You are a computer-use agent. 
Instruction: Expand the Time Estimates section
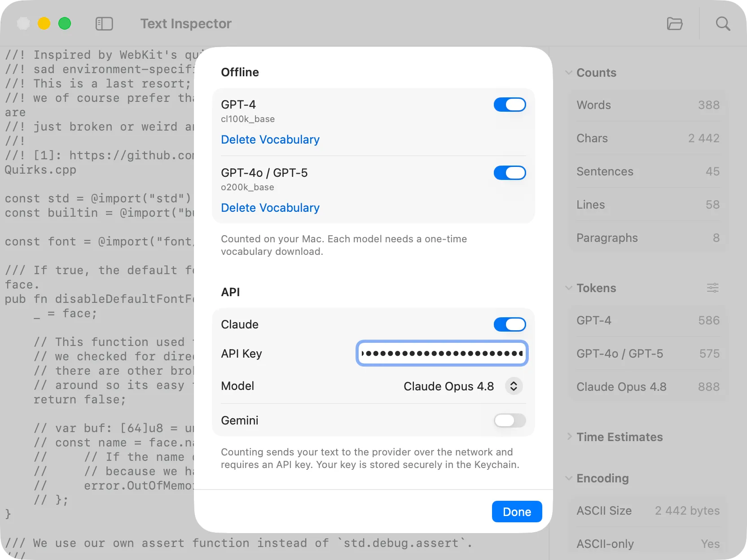[x=569, y=437]
